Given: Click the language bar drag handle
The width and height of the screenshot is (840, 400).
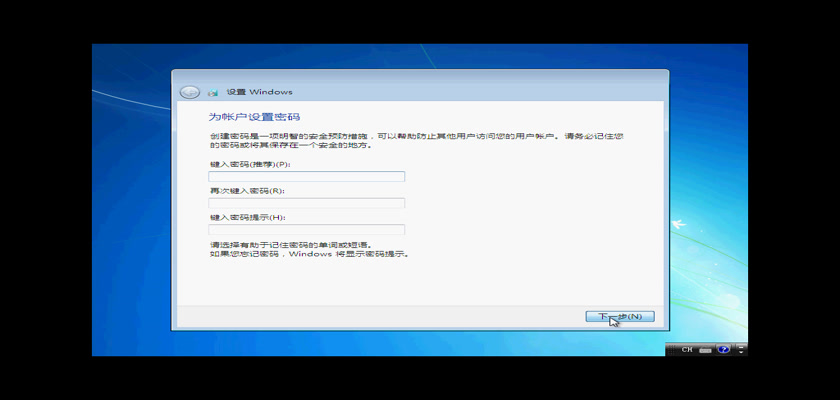Looking at the screenshot, I should click(670, 349).
